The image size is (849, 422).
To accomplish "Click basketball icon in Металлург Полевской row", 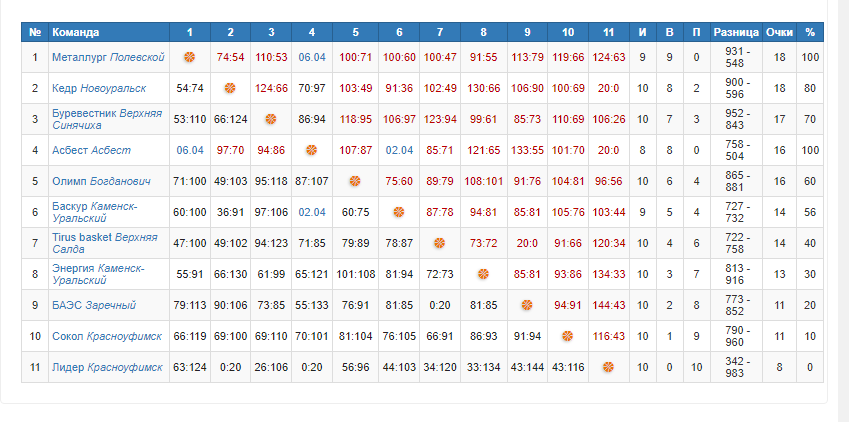I will (190, 57).
